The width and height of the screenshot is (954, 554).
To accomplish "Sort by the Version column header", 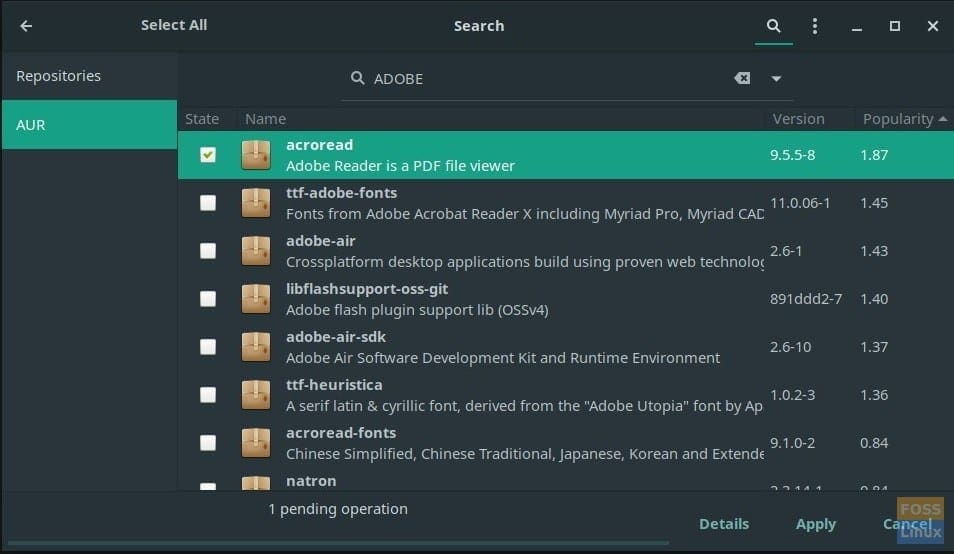I will coord(798,119).
